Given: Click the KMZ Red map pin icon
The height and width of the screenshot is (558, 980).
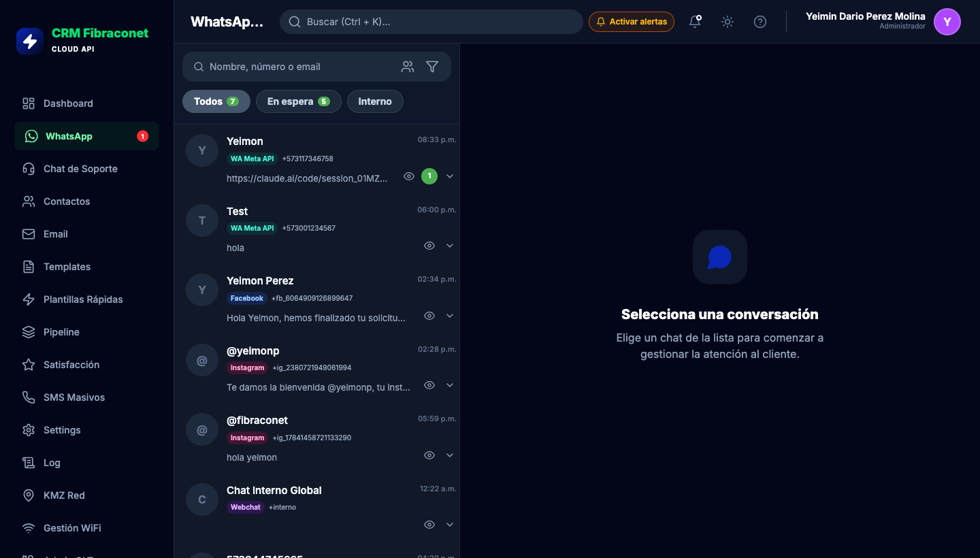Looking at the screenshot, I should 29,495.
